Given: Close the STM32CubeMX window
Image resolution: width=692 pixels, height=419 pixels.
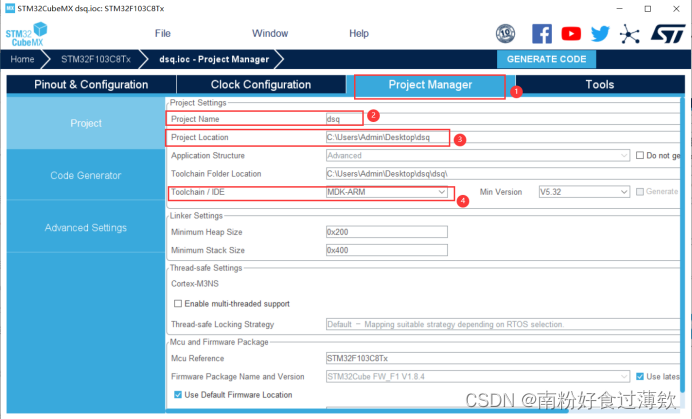Looking at the screenshot, I should click(676, 8).
